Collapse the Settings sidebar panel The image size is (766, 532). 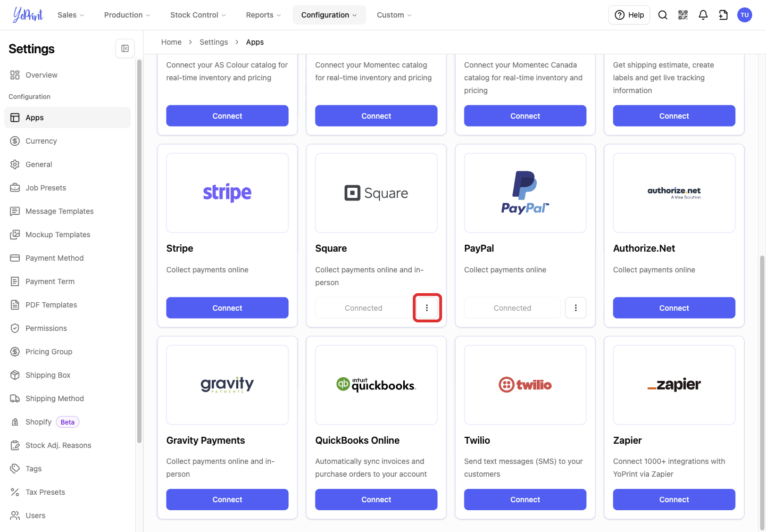pyautogui.click(x=125, y=48)
